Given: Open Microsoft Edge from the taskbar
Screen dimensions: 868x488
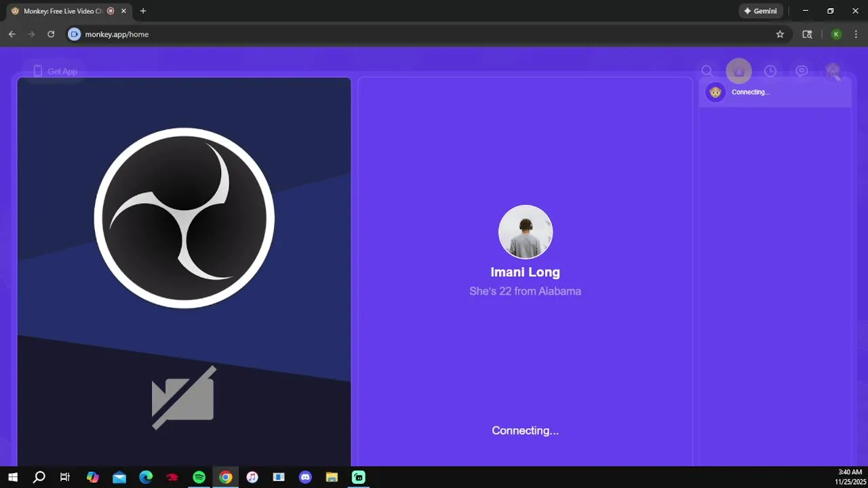Looking at the screenshot, I should pos(146,477).
